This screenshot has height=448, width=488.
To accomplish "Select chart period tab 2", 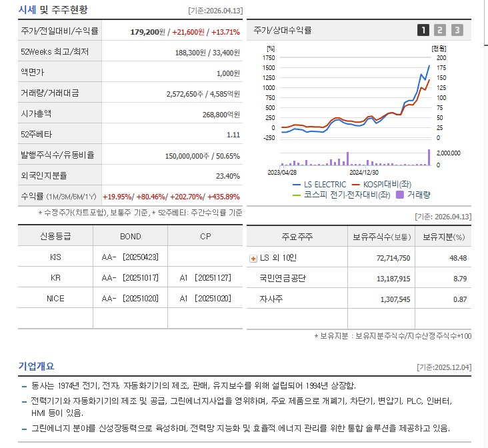I will pyautogui.click(x=440, y=30).
